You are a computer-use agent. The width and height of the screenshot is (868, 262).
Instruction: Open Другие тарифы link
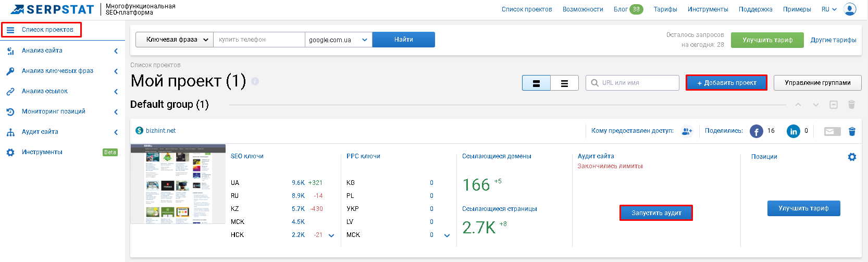click(x=833, y=40)
